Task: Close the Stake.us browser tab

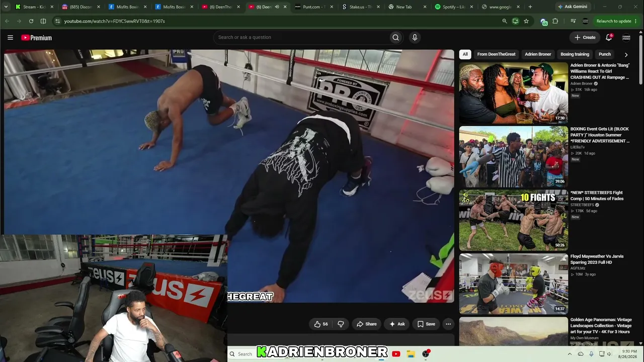Action: pos(378,7)
